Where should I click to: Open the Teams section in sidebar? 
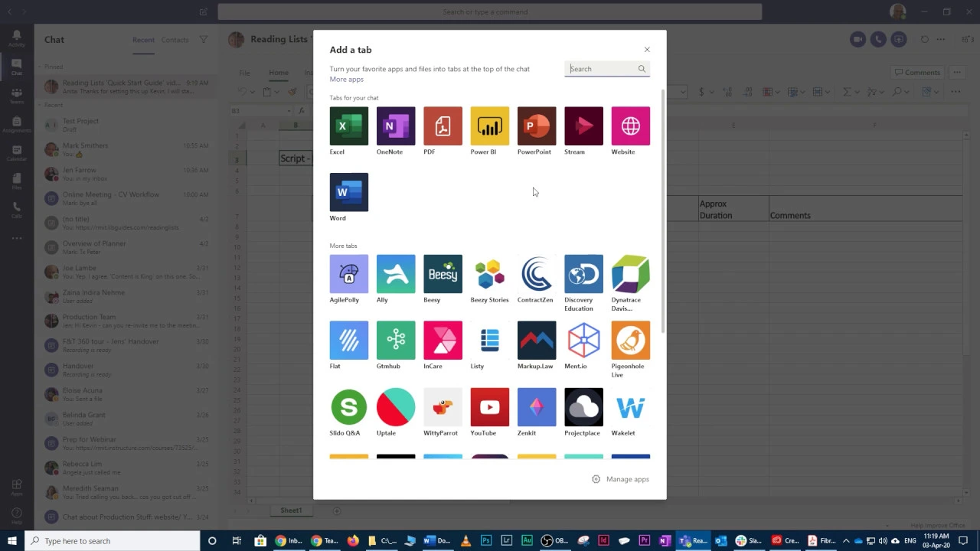coord(17,96)
